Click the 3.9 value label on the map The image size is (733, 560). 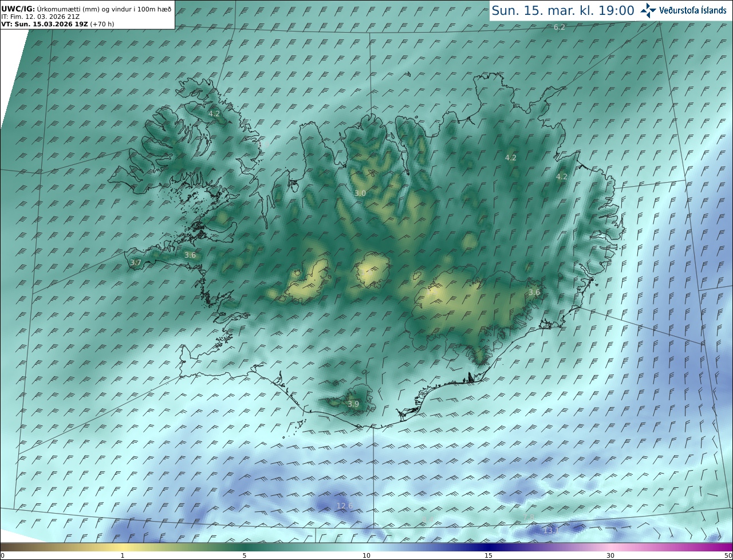(353, 404)
